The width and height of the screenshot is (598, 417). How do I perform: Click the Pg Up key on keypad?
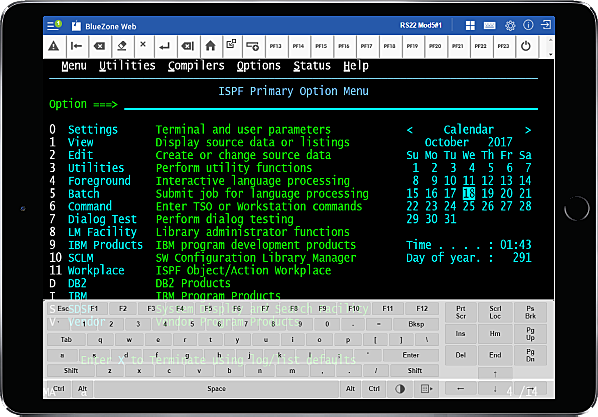(x=530, y=334)
